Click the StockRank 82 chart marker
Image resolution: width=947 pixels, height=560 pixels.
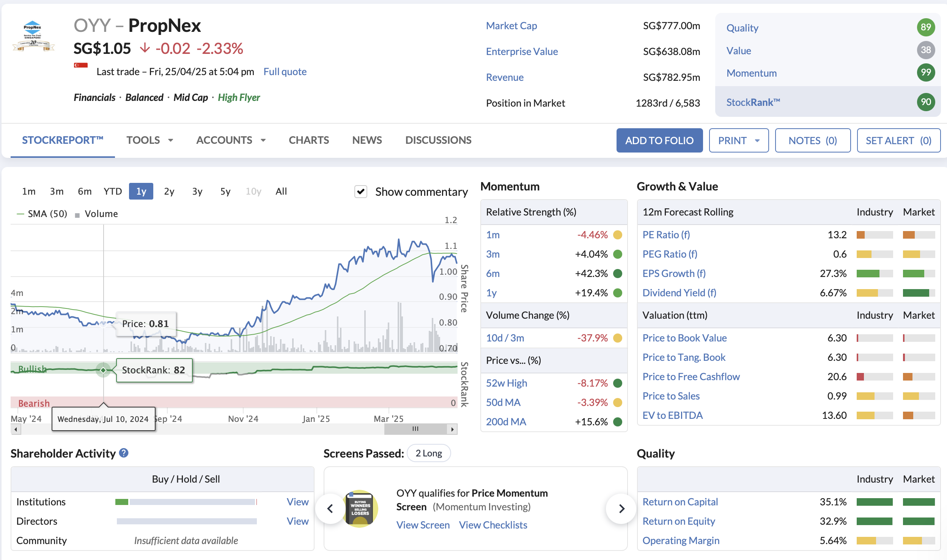coord(103,370)
